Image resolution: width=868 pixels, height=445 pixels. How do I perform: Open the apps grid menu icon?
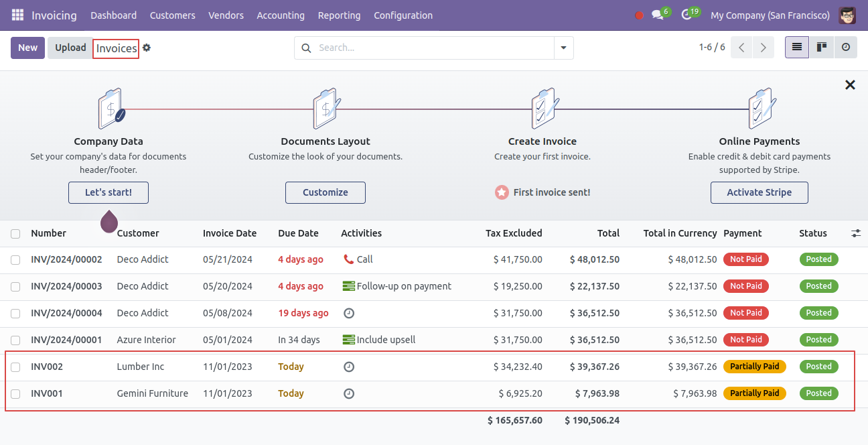[17, 15]
